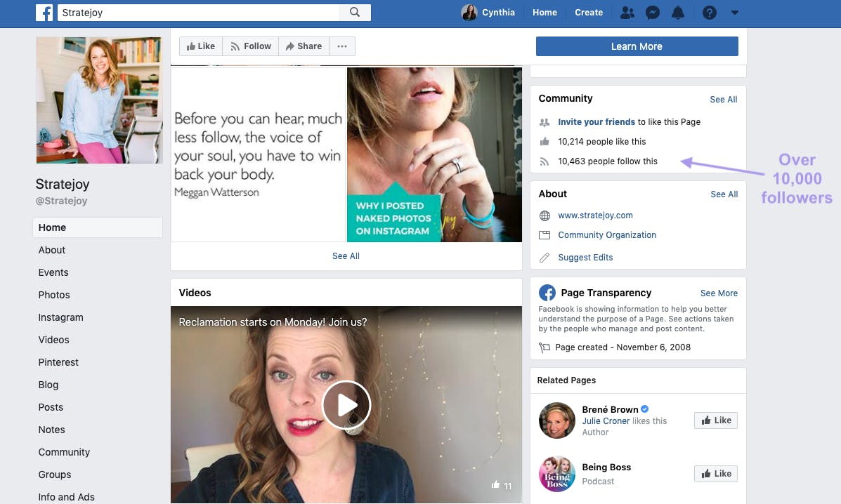Expand See More in Page Transparency
Viewport: 841px width, 504px height.
719,293
